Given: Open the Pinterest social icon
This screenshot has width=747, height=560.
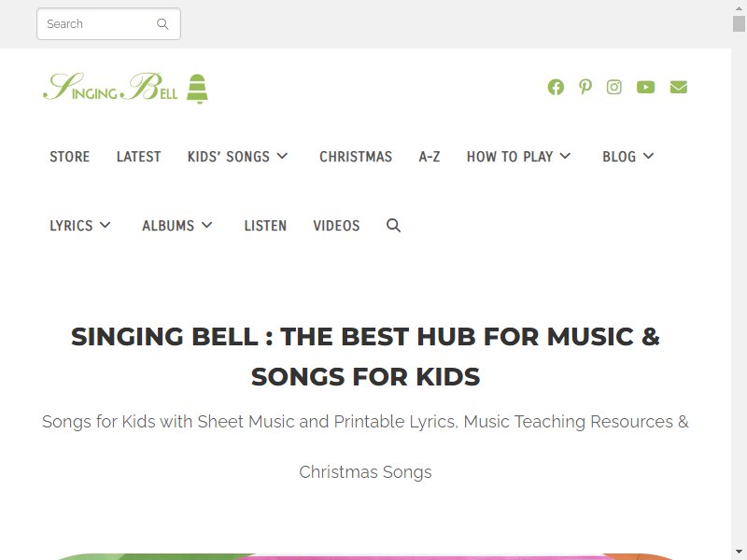Looking at the screenshot, I should [x=585, y=87].
